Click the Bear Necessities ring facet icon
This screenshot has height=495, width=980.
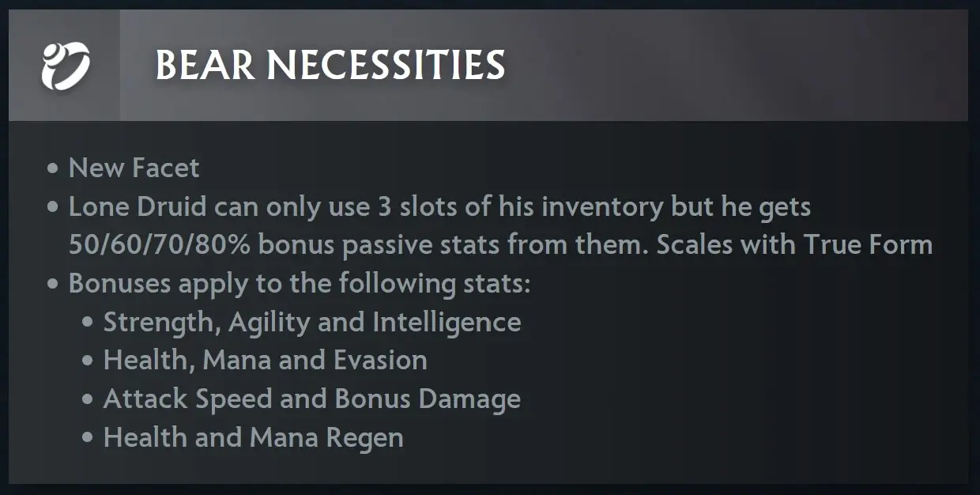click(x=65, y=66)
